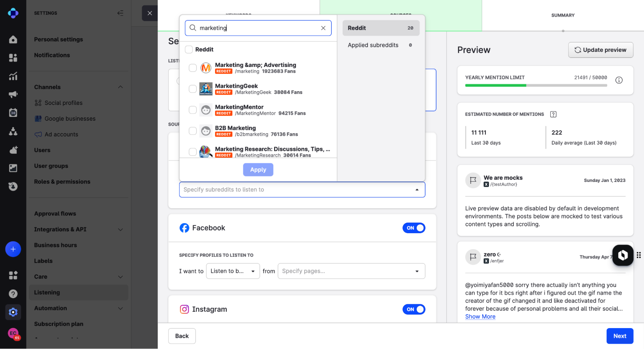Switch to the Summary tab
The image size is (644, 349).
(x=562, y=15)
